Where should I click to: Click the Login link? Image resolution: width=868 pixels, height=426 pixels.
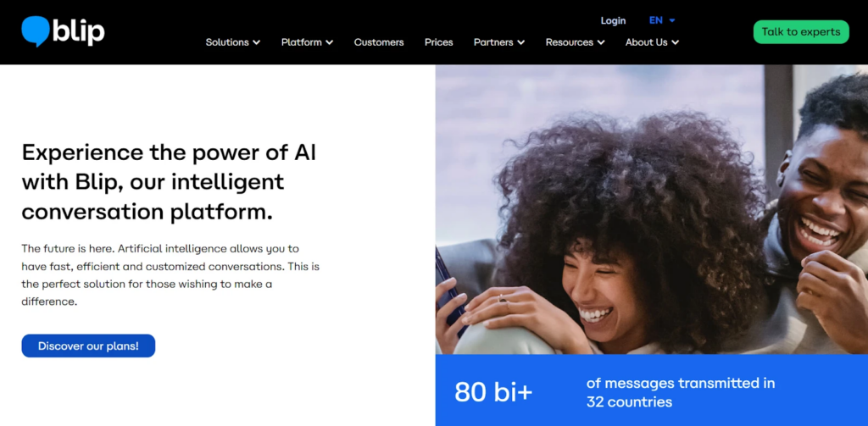tap(613, 20)
